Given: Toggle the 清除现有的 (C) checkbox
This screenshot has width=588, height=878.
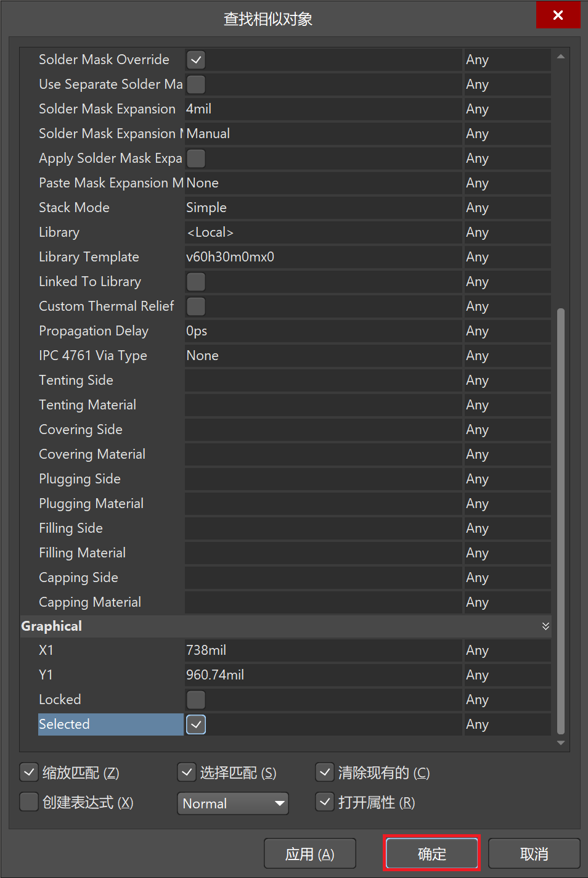Looking at the screenshot, I should (x=324, y=772).
